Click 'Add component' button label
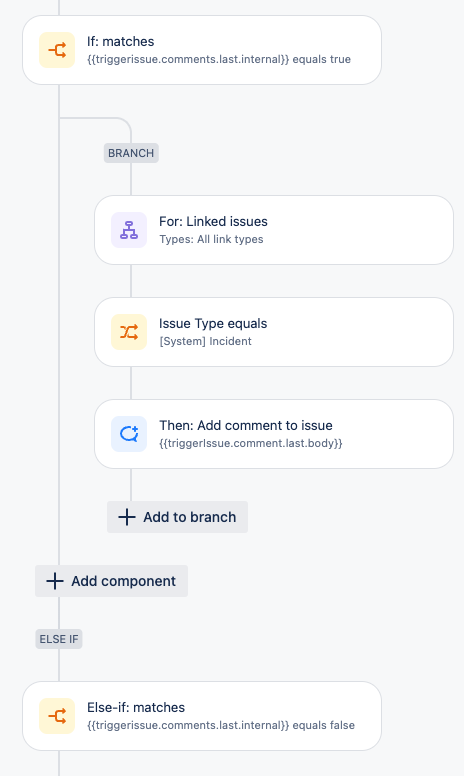 coord(123,581)
